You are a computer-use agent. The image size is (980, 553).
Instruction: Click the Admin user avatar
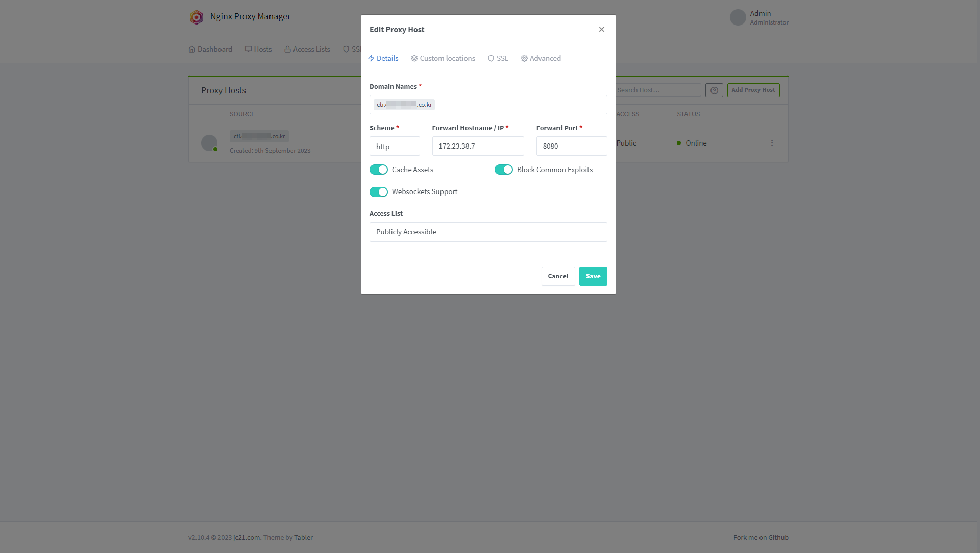point(738,17)
